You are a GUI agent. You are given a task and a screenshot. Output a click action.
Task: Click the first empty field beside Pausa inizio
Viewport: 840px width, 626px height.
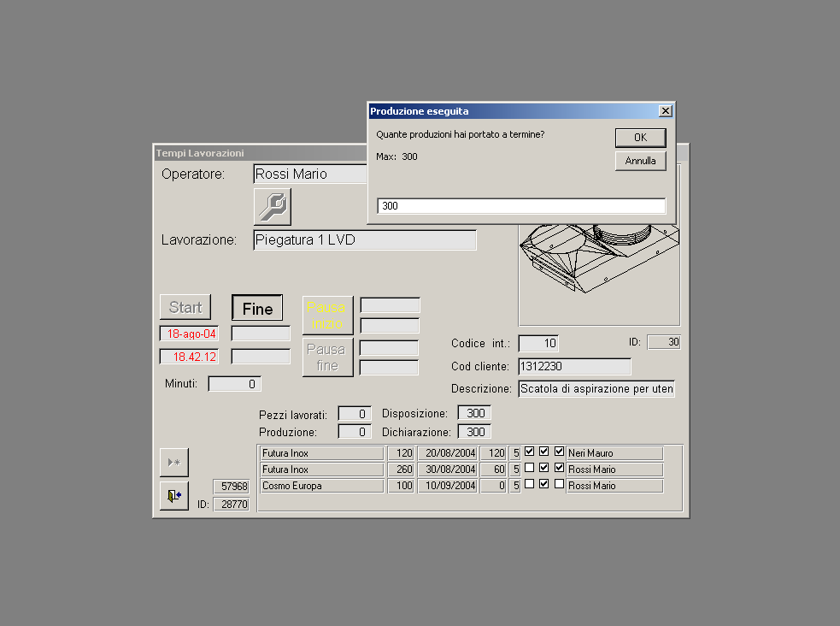(x=390, y=305)
